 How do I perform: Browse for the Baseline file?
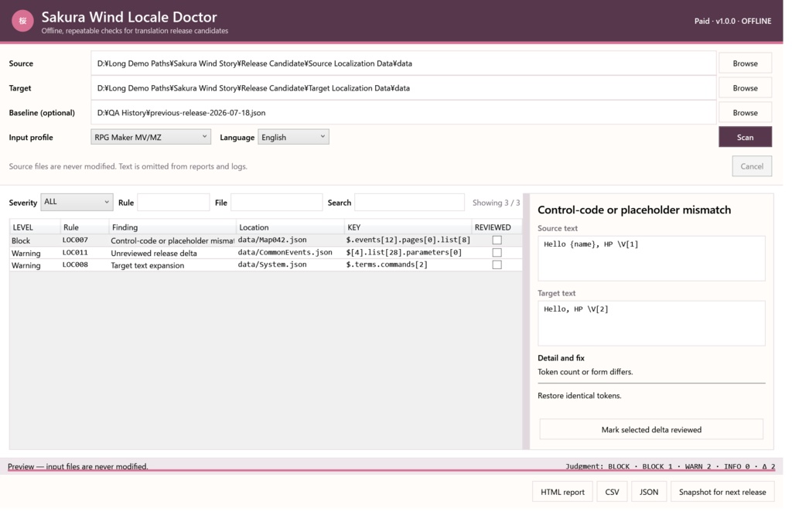click(x=745, y=113)
